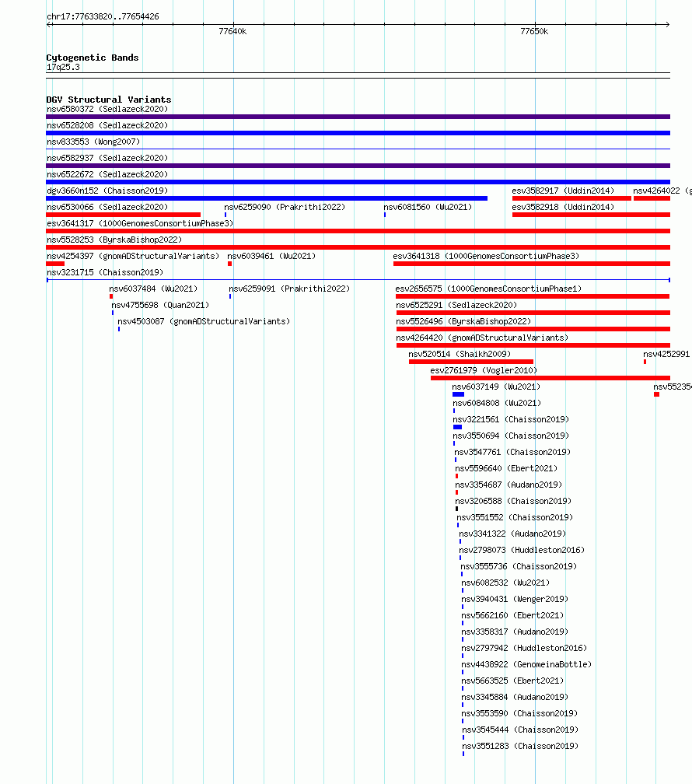Select nsv4503087 (gnomADStructuralVariants) label
The width and height of the screenshot is (692, 784).
pyautogui.click(x=204, y=321)
